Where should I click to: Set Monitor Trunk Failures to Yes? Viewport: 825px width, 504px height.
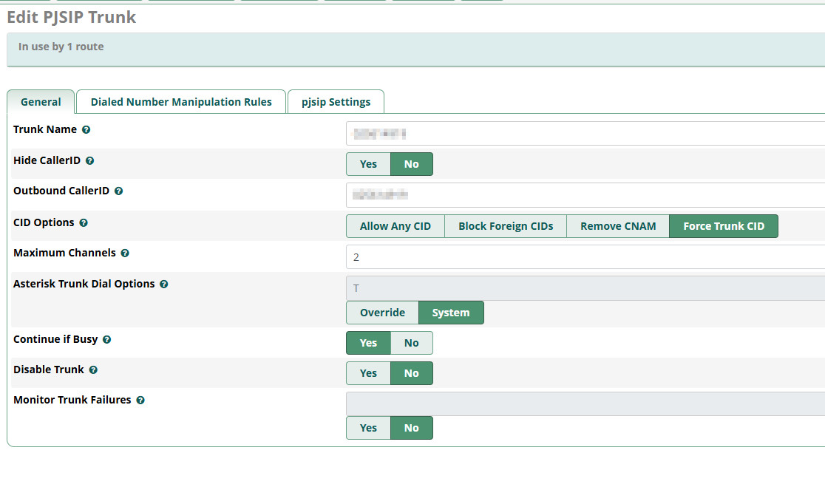pos(368,428)
